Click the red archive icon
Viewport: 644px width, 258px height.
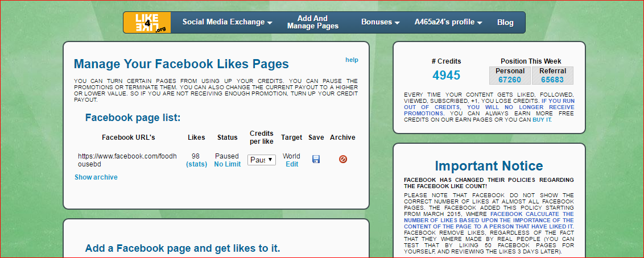pyautogui.click(x=342, y=160)
